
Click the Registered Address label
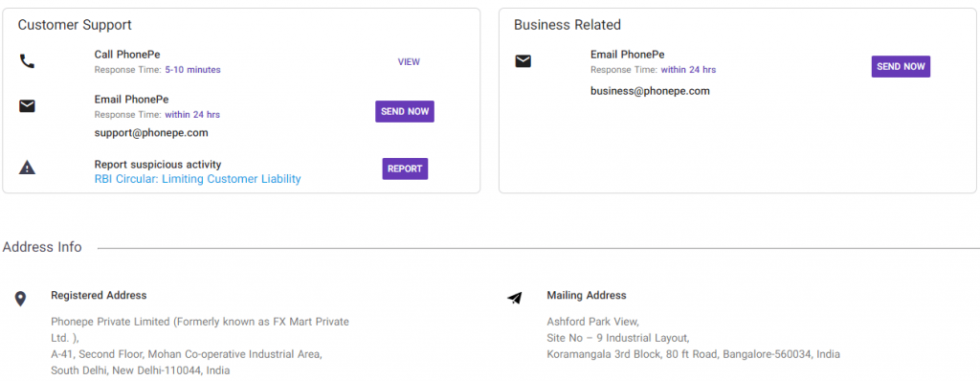99,295
